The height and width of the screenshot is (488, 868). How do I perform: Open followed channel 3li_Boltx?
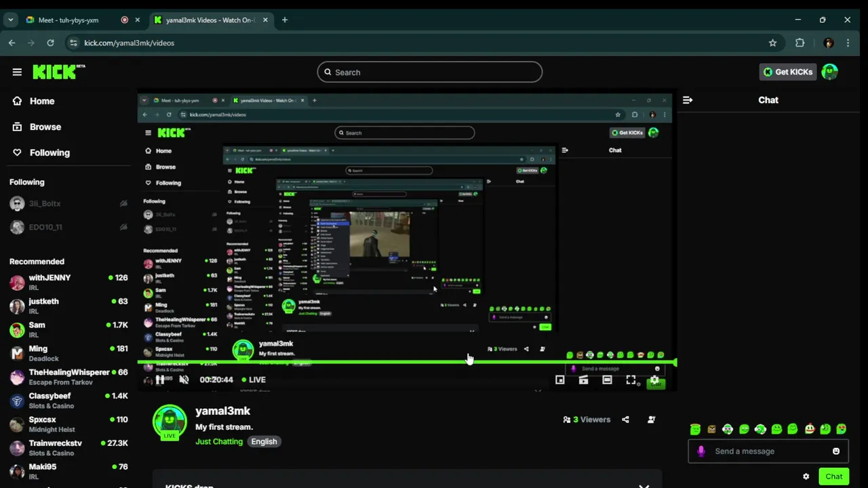click(68, 203)
